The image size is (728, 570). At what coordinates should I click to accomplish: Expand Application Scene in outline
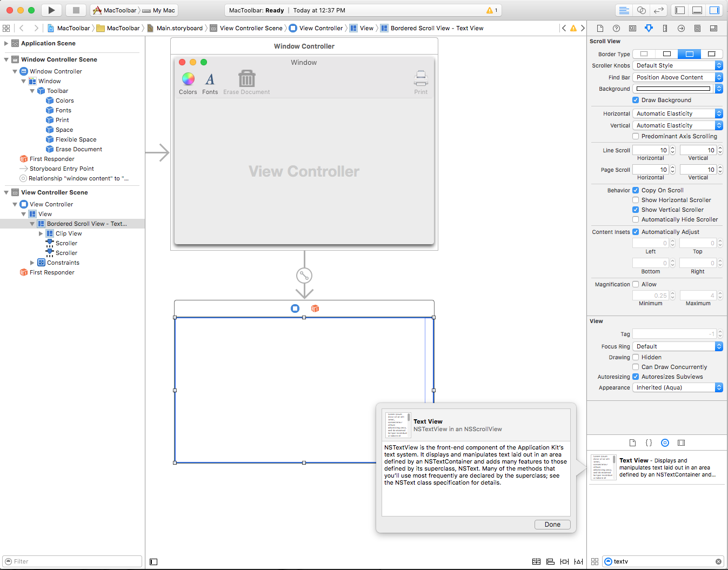pyautogui.click(x=6, y=43)
